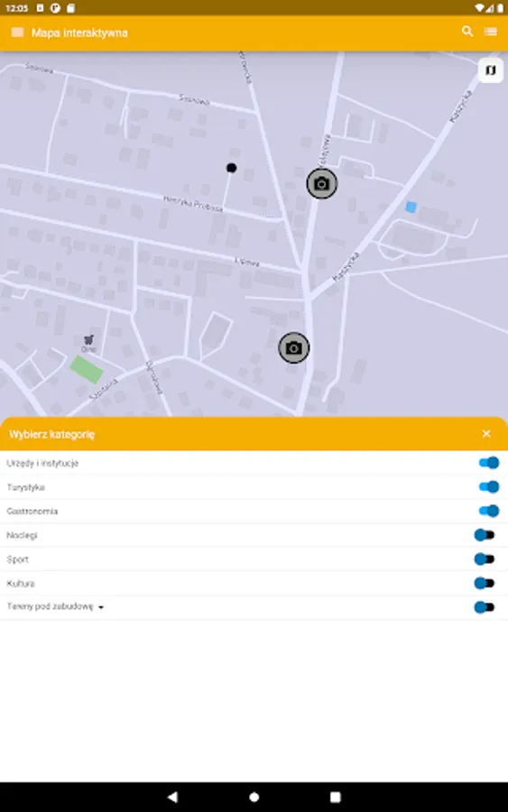The height and width of the screenshot is (812, 508).
Task: Tap the Gastronomia label
Action: [32, 512]
